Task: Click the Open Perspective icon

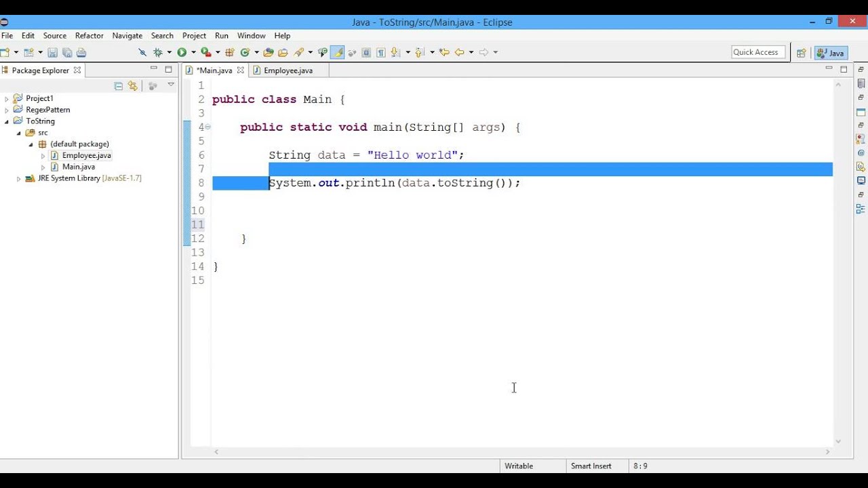Action: (802, 52)
